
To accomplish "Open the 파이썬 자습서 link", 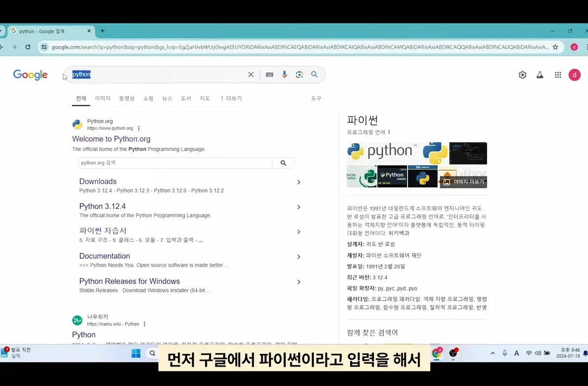I will click(x=103, y=231).
